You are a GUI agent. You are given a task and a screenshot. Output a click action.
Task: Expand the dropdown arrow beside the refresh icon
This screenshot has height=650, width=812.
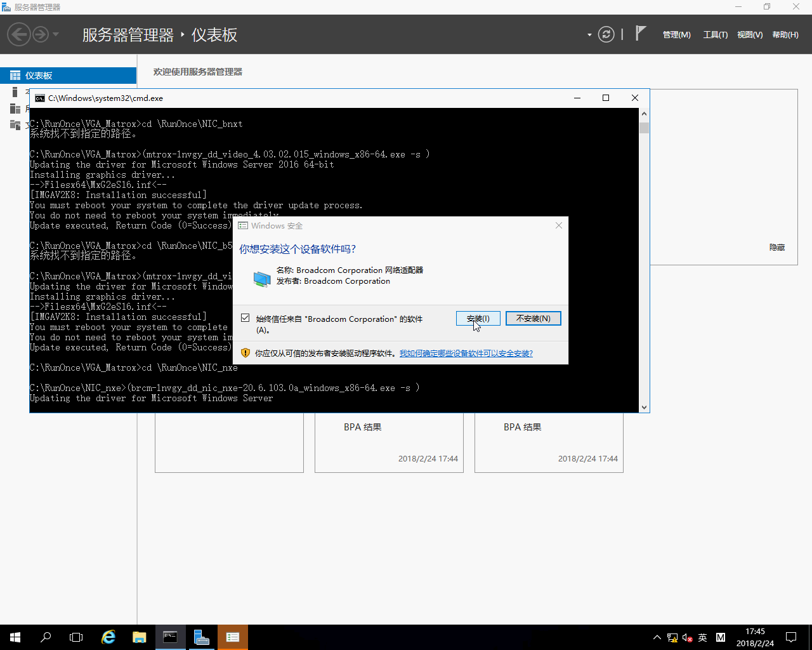(589, 34)
